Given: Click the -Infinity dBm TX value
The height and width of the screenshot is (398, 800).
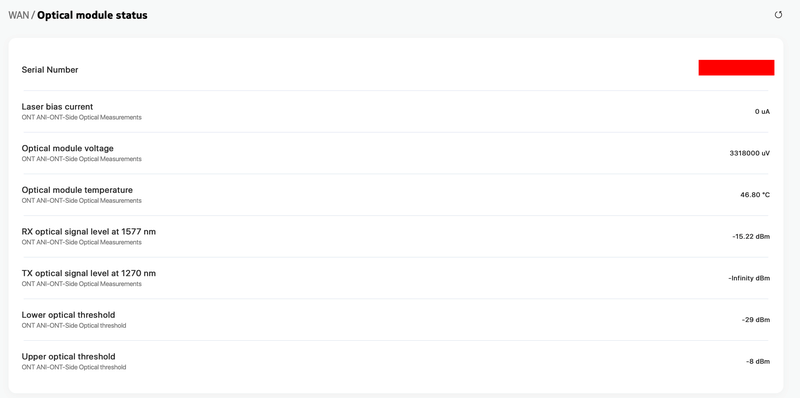Looking at the screenshot, I should (749, 278).
